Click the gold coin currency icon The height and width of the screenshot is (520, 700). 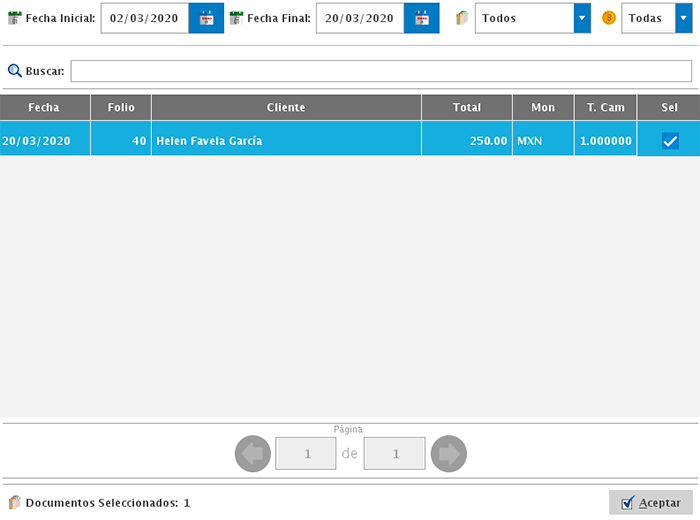coord(608,18)
